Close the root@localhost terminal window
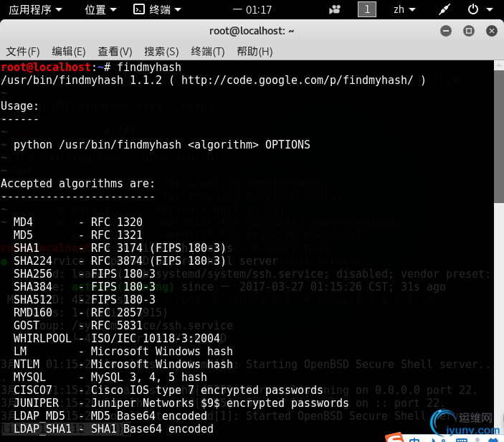The height and width of the screenshot is (442, 504). pyautogui.click(x=492, y=31)
